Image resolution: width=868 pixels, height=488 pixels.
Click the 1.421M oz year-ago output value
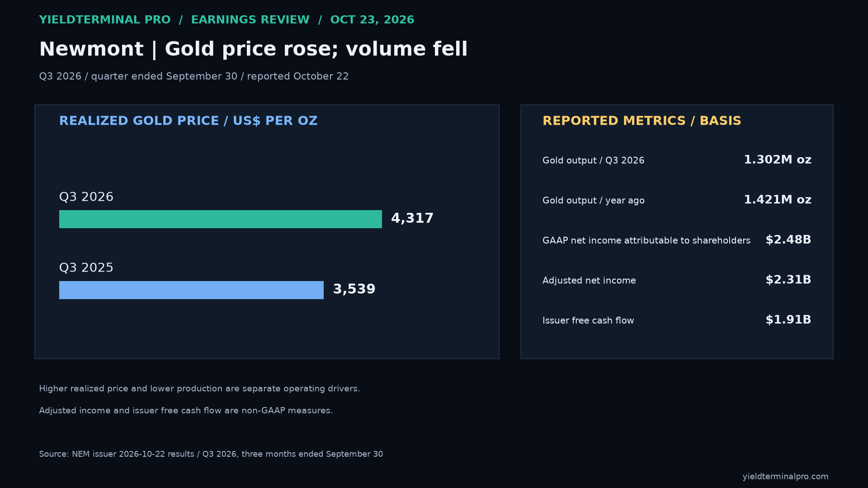778,200
